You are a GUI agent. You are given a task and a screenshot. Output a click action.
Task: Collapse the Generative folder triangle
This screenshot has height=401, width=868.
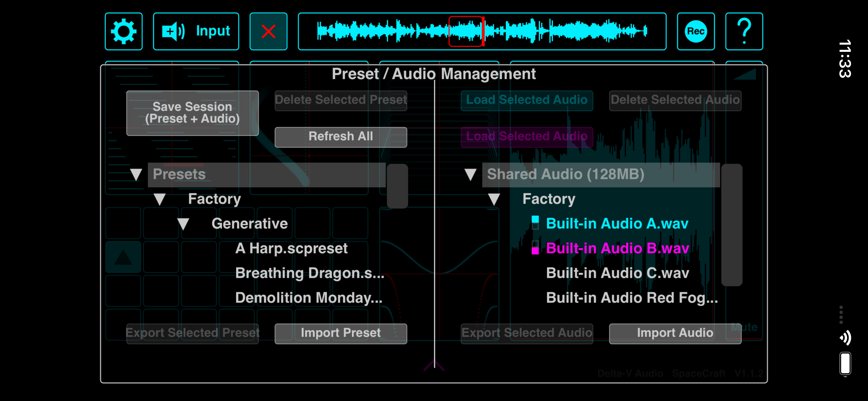click(x=183, y=224)
